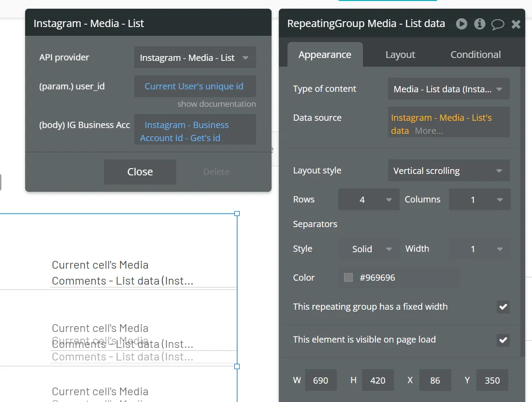The image size is (532, 402).
Task: Click the lower-right resize handle of repeating group
Action: point(237,366)
